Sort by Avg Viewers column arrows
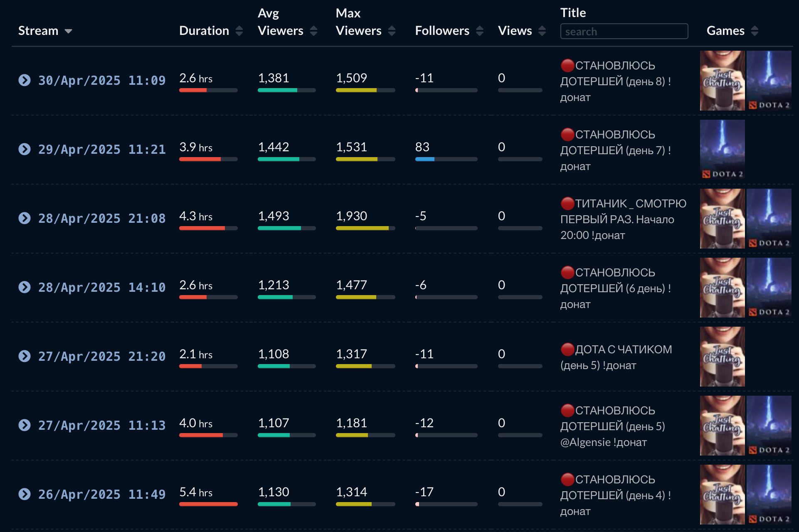 (x=314, y=31)
